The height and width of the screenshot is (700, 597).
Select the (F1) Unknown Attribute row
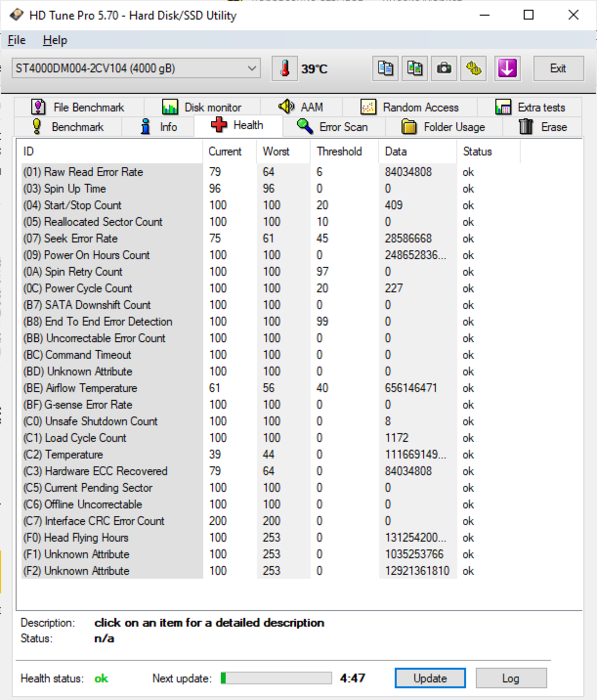(271, 554)
